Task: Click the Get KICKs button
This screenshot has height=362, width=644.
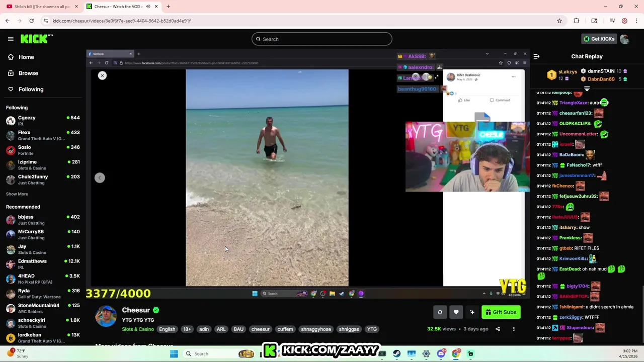Action: point(599,39)
